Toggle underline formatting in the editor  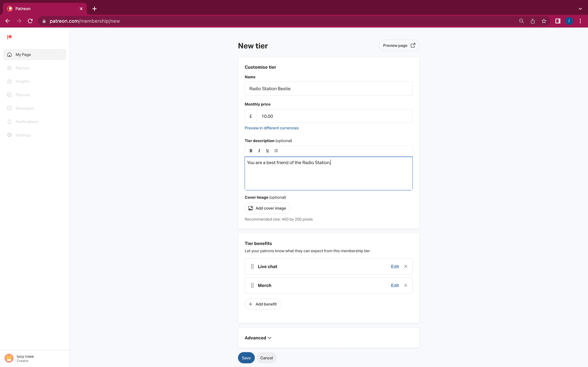267,151
